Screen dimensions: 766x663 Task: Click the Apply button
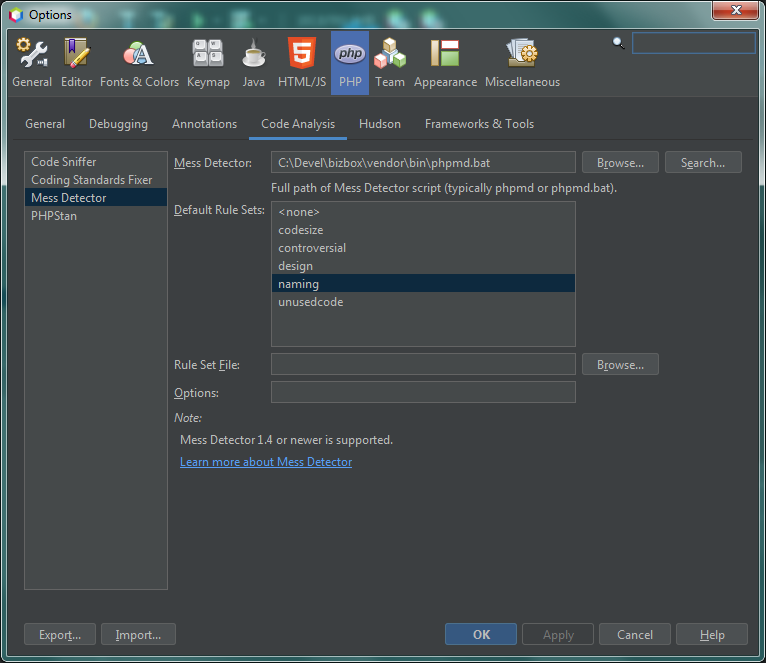558,634
